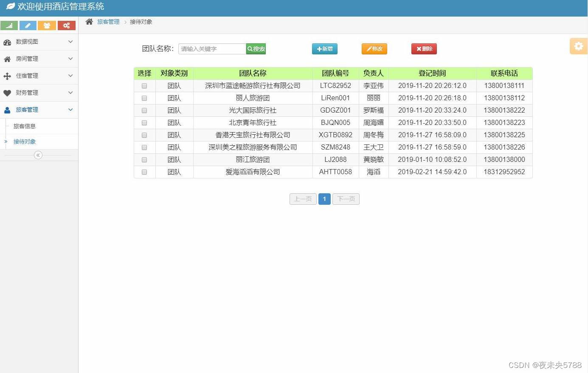Select page 1 in pagination

[x=324, y=199]
